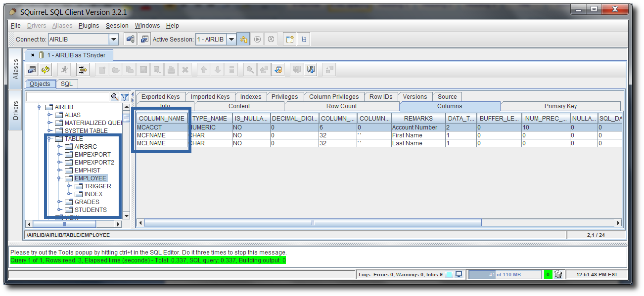Open the Indexes tab
644x296 pixels.
point(251,97)
